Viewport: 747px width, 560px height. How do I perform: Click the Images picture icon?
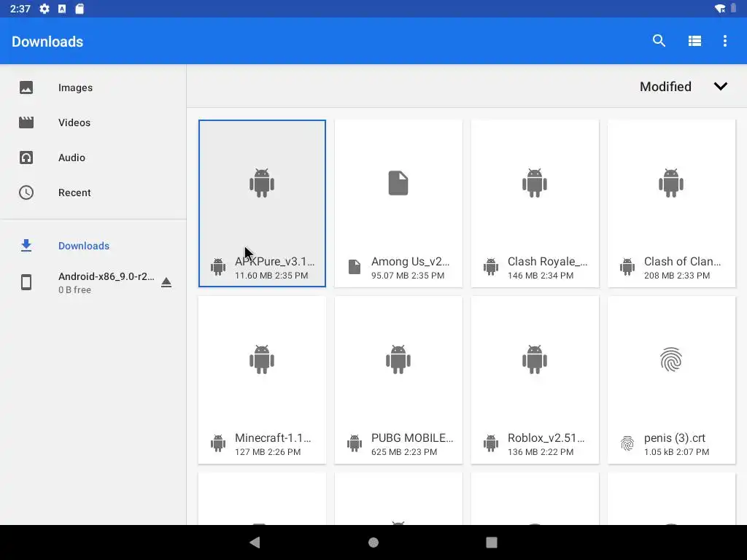pos(26,87)
